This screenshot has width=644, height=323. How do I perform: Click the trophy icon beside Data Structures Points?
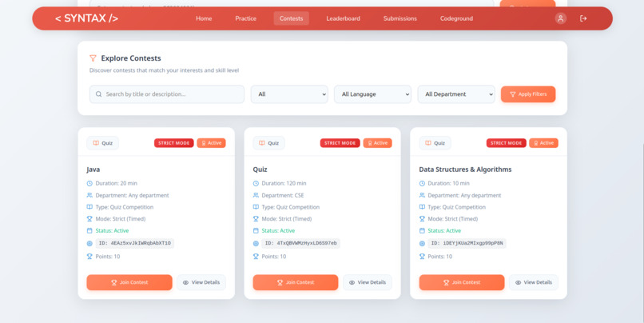coord(422,257)
